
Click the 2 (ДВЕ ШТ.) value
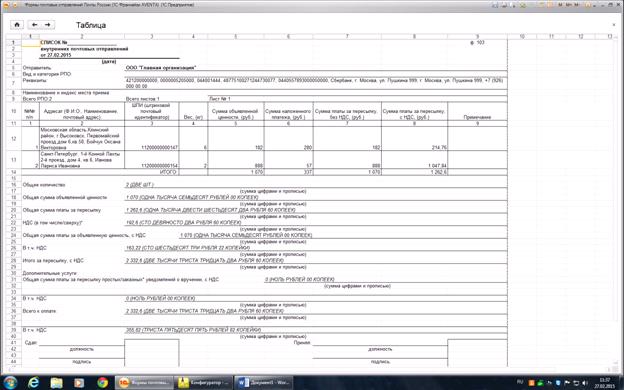(x=139, y=185)
